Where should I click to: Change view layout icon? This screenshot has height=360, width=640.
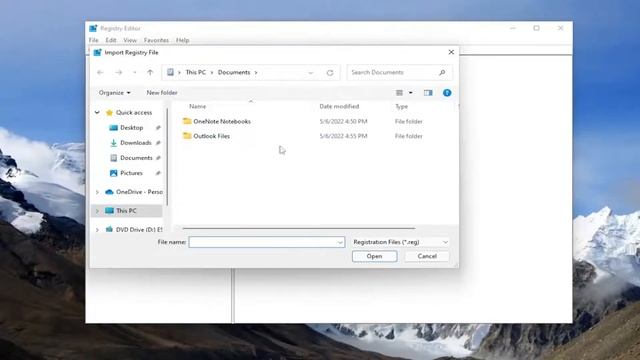399,93
